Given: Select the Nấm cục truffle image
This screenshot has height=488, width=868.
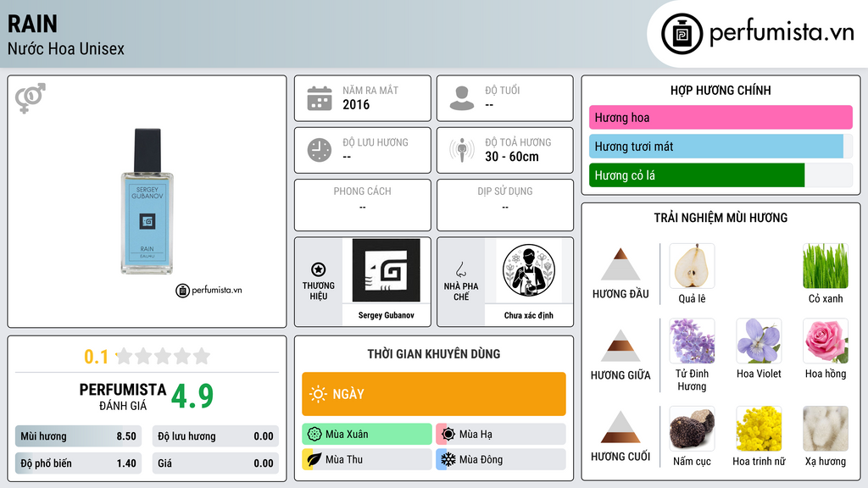Looking at the screenshot, I should point(692,429).
